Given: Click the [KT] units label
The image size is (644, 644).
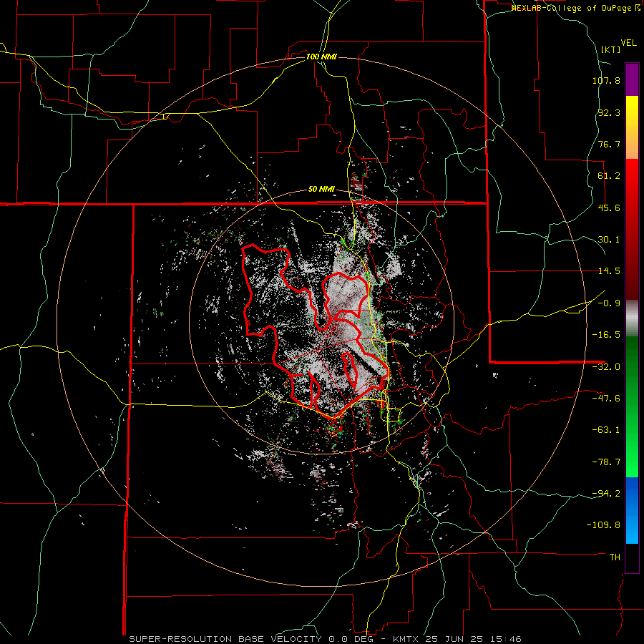Looking at the screenshot, I should (x=610, y=49).
